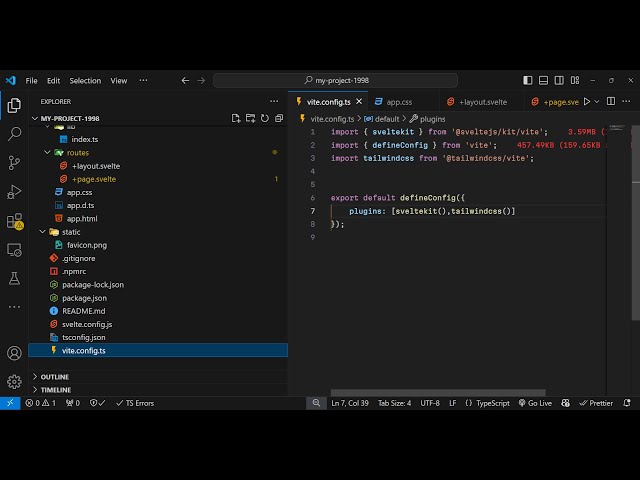This screenshot has width=640, height=480.
Task: Click Go Live in the status bar
Action: (535, 403)
